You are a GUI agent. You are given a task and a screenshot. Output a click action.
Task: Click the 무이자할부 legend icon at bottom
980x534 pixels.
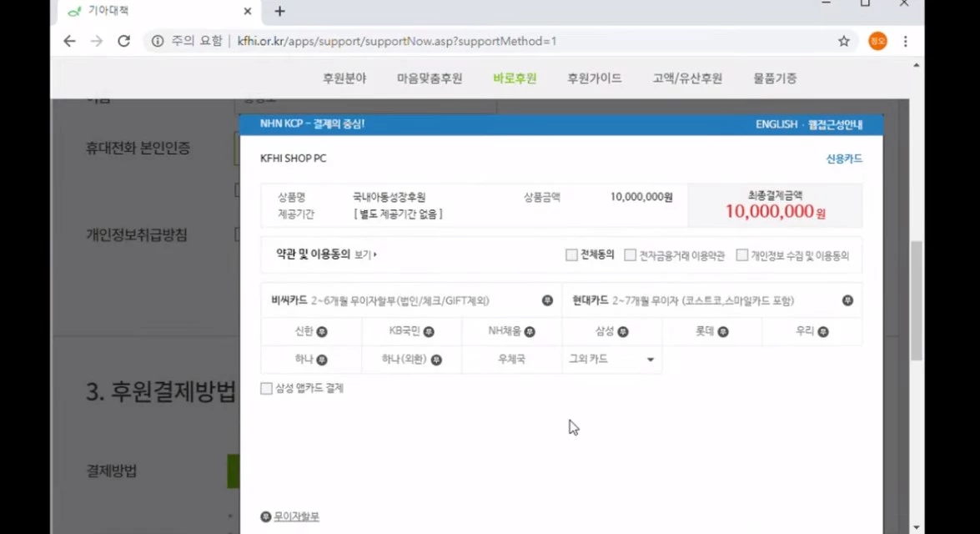pyautogui.click(x=265, y=516)
